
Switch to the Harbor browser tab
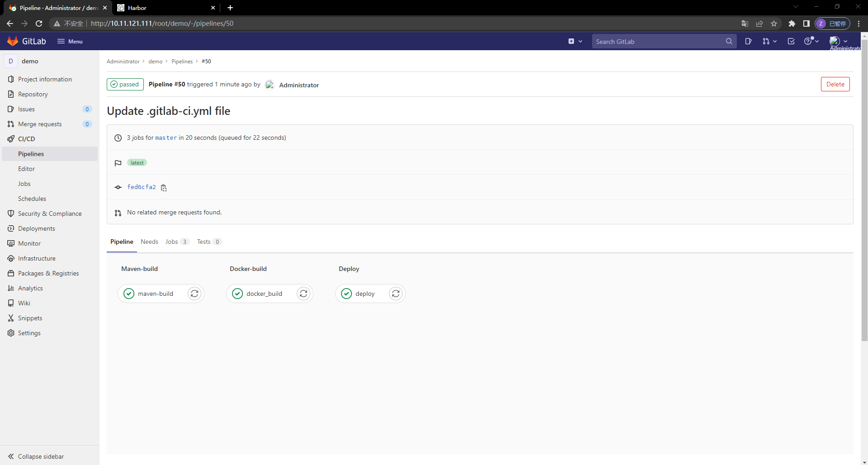166,8
